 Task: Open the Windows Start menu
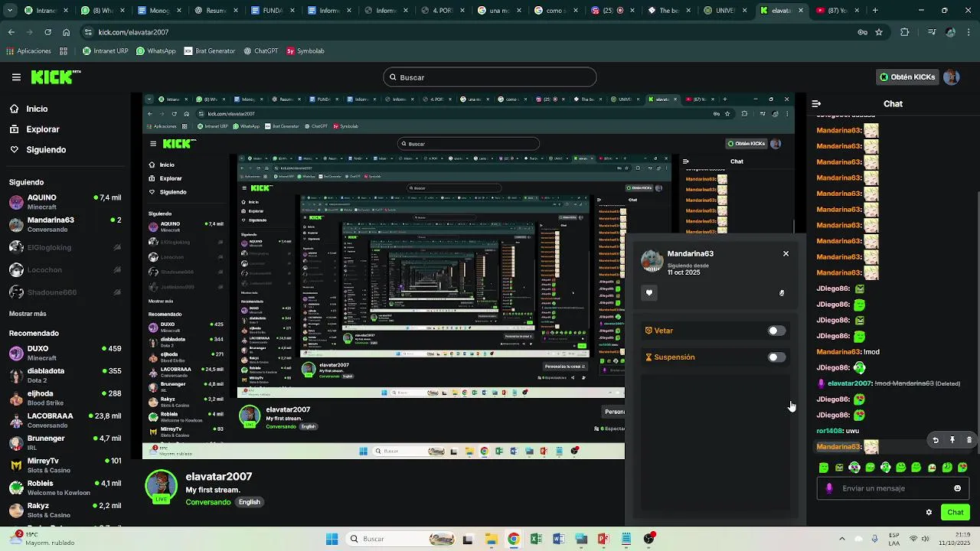coord(332,539)
